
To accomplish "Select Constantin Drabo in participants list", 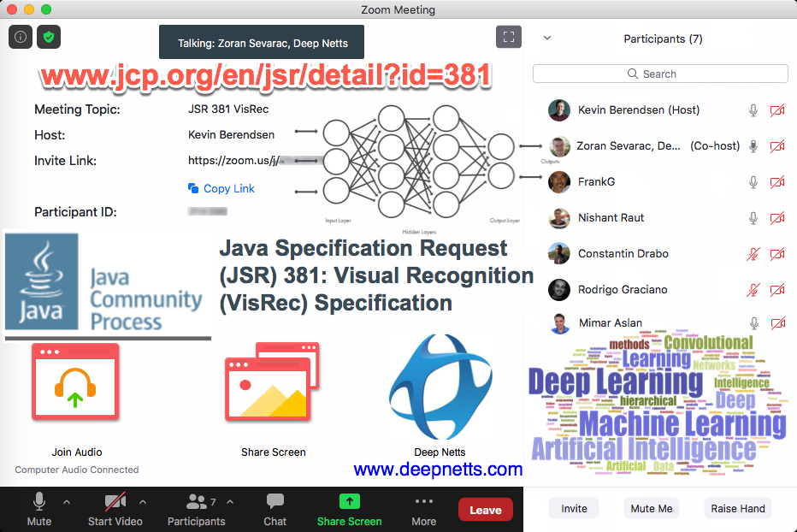I will click(x=660, y=253).
